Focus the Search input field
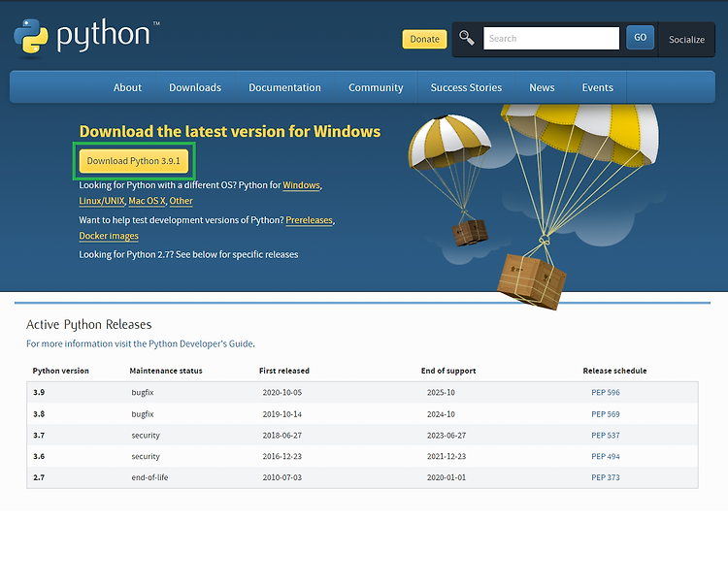The height and width of the screenshot is (587, 728). (x=551, y=38)
